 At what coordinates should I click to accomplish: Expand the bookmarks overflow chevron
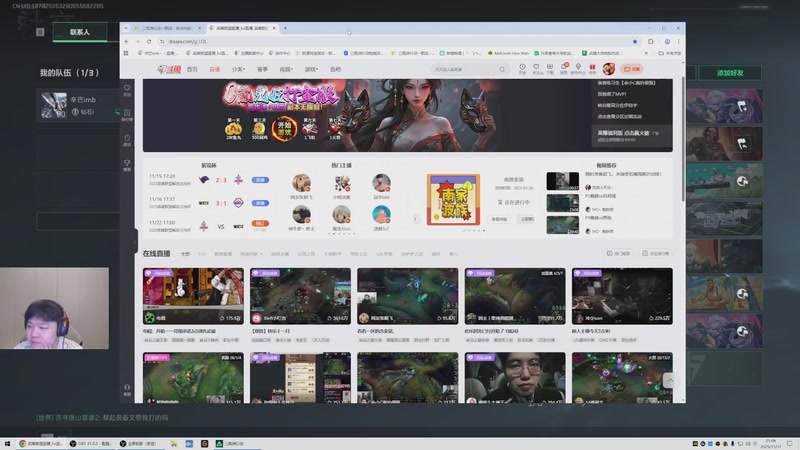tap(646, 53)
